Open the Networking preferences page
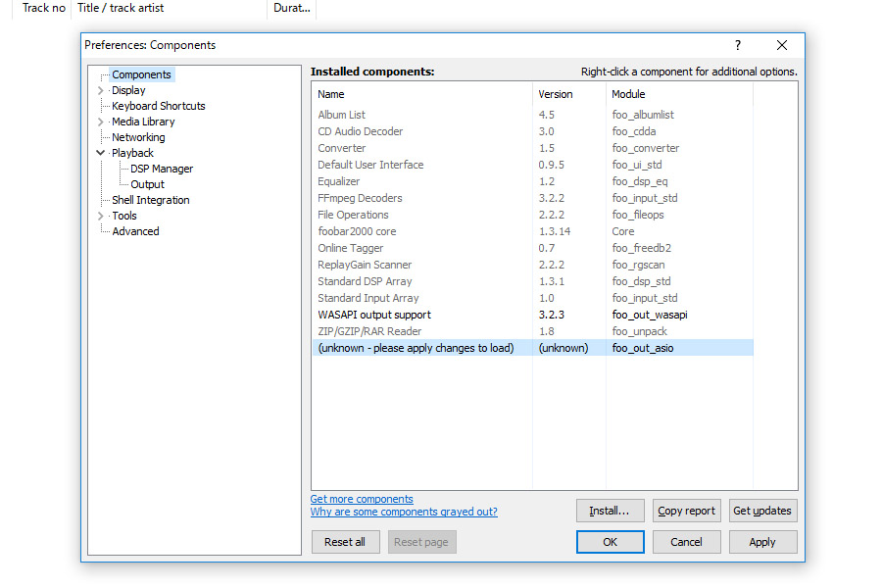 [x=138, y=137]
